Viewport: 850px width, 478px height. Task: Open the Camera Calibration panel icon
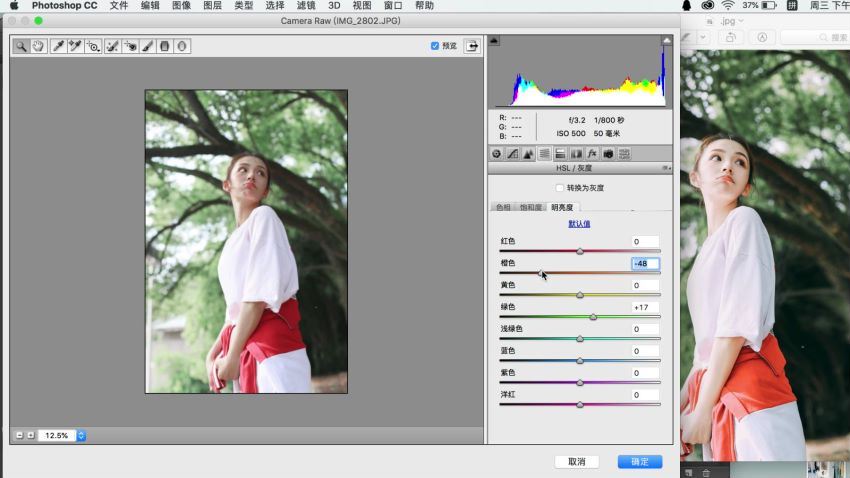[x=608, y=154]
